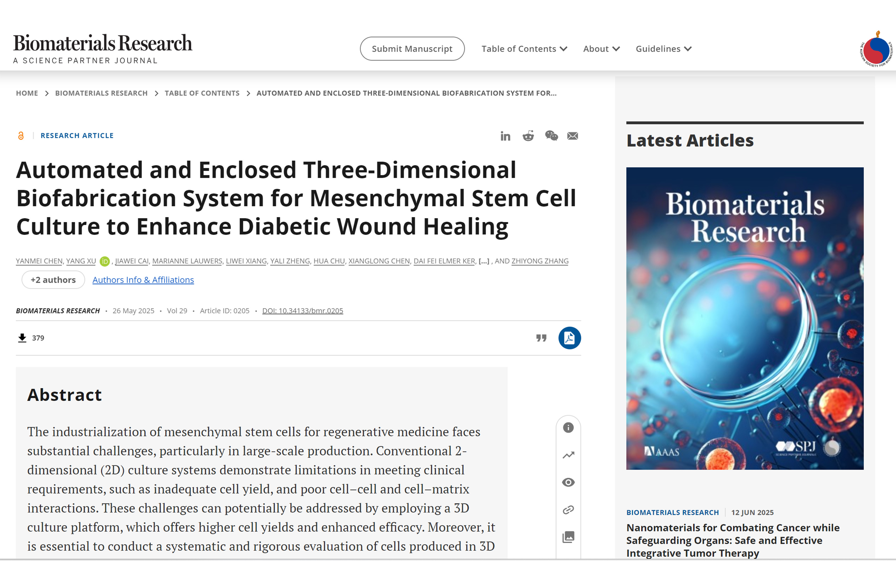Viewport: 896px width, 588px height.
Task: Open author Marianne Lauwers's profile
Action: click(x=187, y=261)
